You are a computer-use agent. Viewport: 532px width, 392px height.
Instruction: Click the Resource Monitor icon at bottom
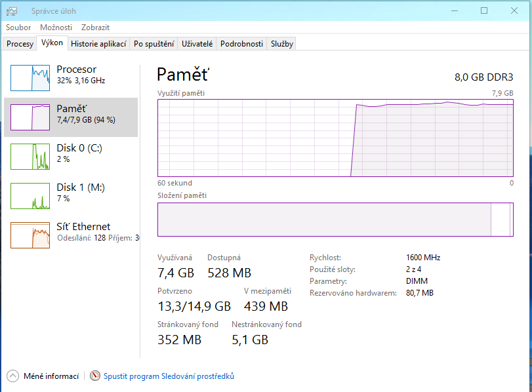tap(96, 376)
